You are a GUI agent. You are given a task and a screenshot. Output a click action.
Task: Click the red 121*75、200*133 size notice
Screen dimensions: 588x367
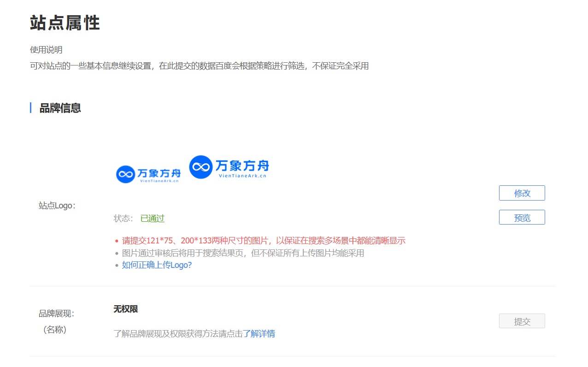pyautogui.click(x=264, y=241)
